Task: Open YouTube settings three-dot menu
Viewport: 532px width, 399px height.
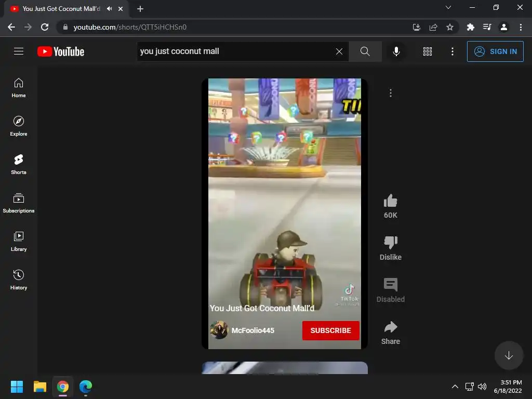Action: click(453, 51)
